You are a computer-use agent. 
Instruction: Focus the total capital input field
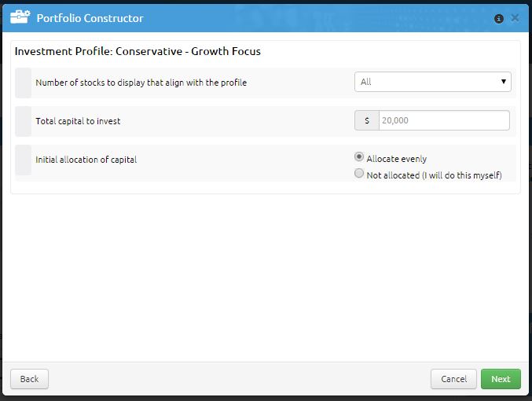tap(444, 120)
